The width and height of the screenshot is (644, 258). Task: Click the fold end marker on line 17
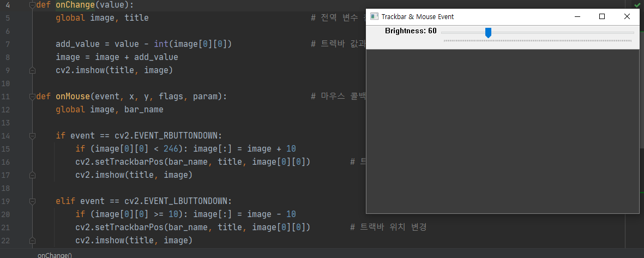pos(33,175)
